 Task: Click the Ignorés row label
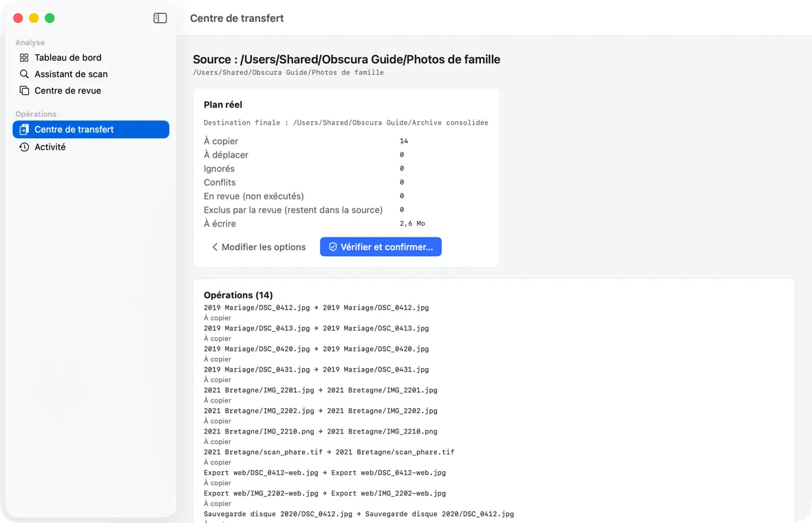pos(219,169)
